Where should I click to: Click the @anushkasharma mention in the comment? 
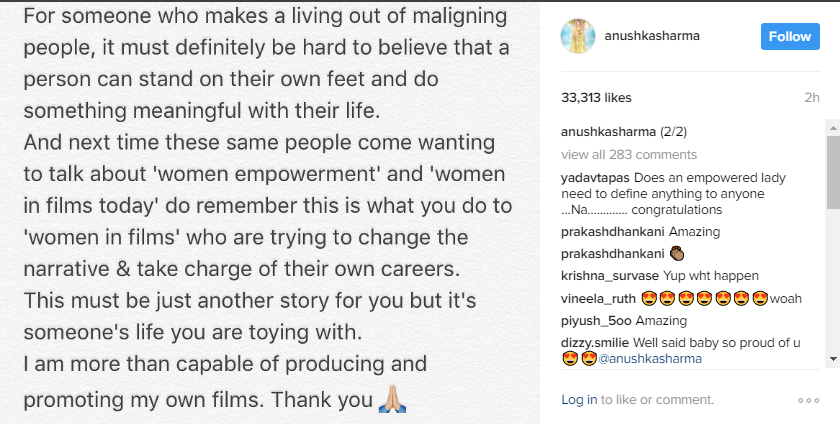653,358
